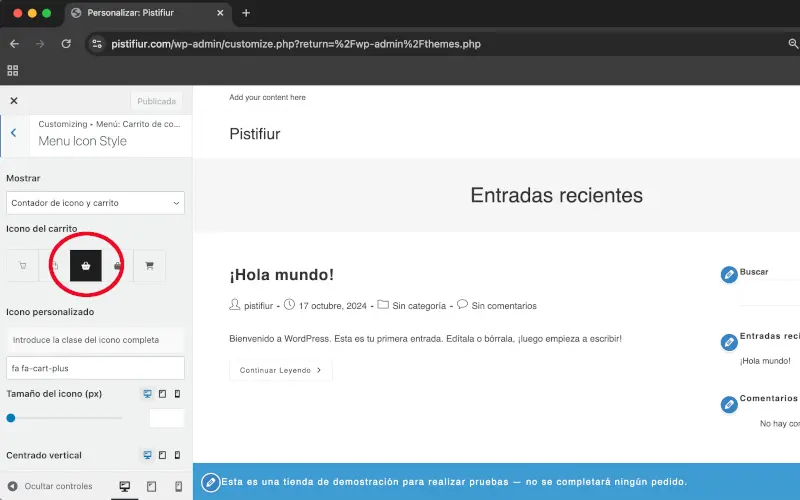
Task: Click the 17 octubre, 2024 date
Action: tap(333, 306)
